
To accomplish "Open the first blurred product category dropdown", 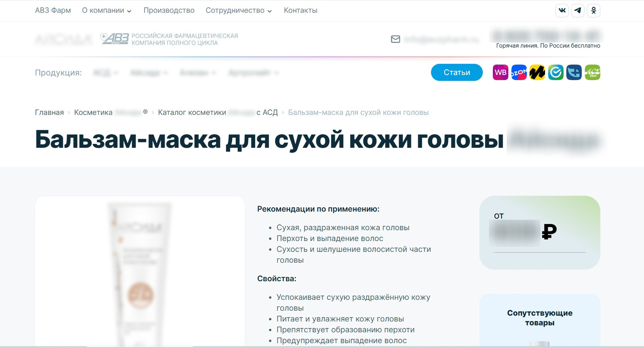I will (x=106, y=73).
